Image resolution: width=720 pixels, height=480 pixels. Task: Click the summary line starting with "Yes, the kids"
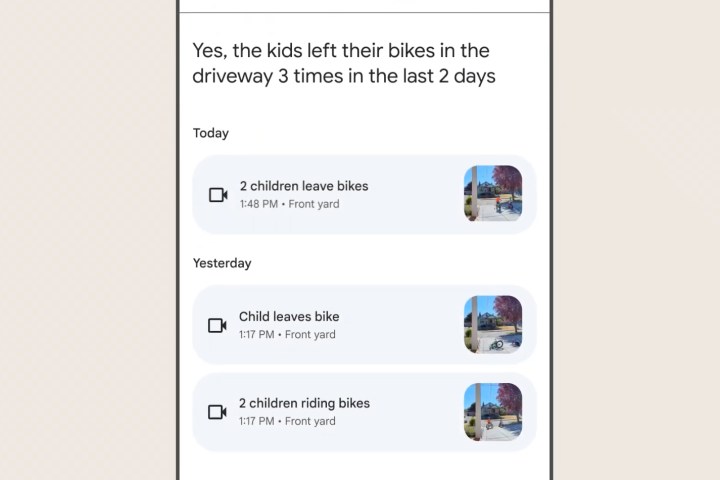[340, 51]
